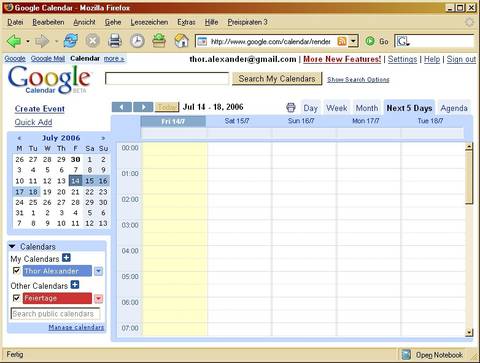The width and height of the screenshot is (480, 363).
Task: Click the More New Features! link
Action: point(342,59)
